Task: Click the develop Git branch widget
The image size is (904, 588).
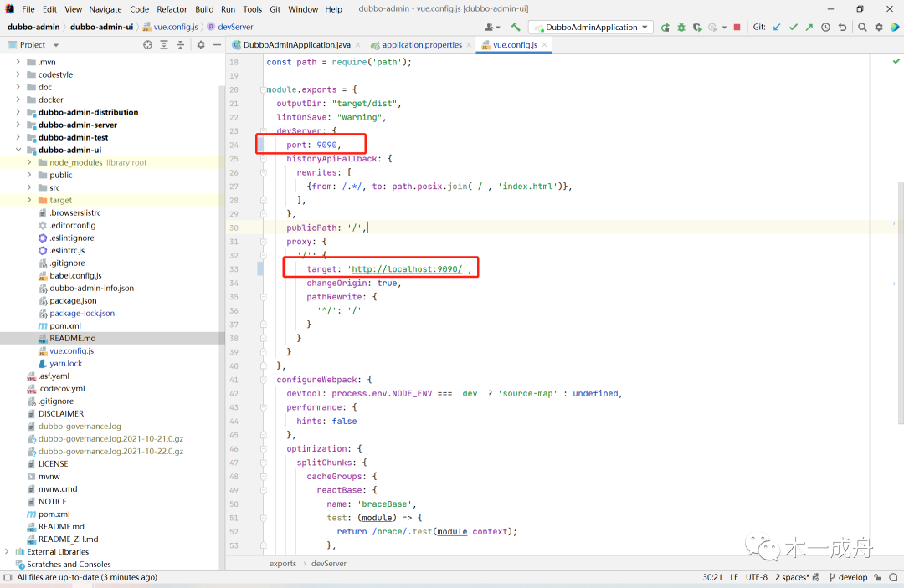Action: coord(848,577)
